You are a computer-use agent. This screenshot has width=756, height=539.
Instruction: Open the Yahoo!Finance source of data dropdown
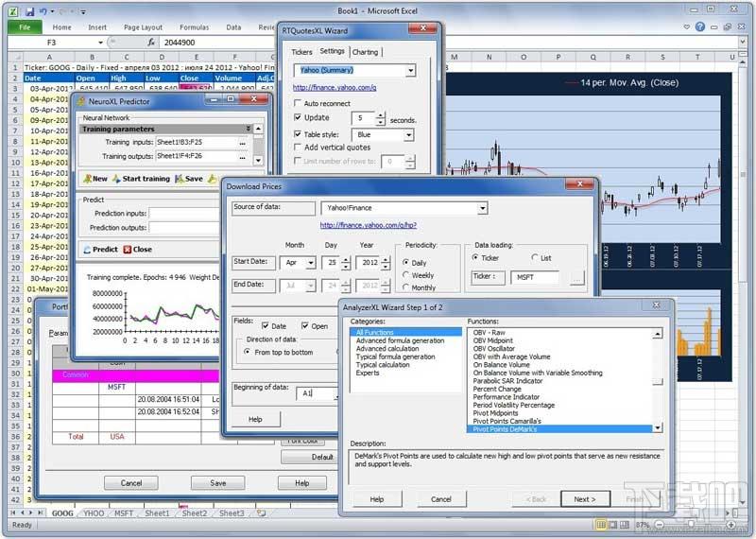[x=482, y=208]
